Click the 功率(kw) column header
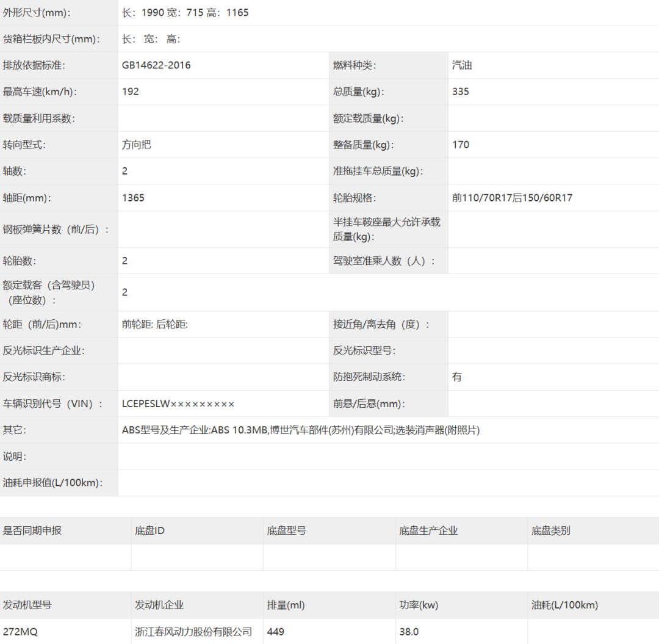 pyautogui.click(x=419, y=605)
